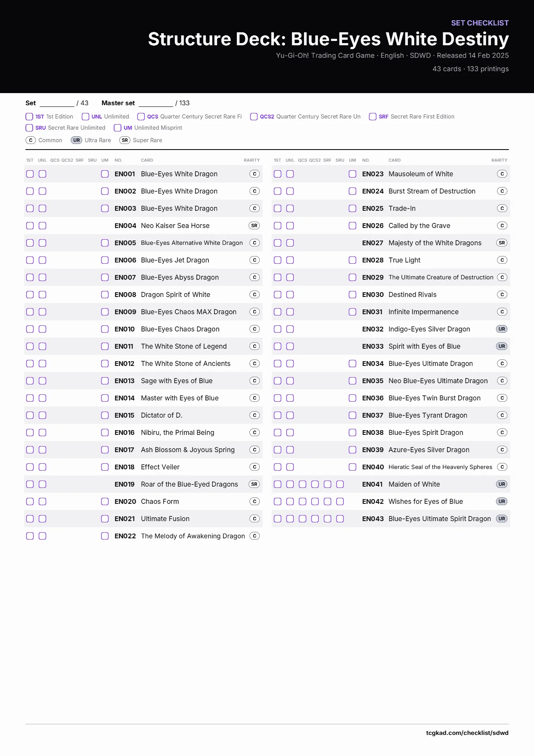
Task: Click the card number "EN010"
Action: 124,329
